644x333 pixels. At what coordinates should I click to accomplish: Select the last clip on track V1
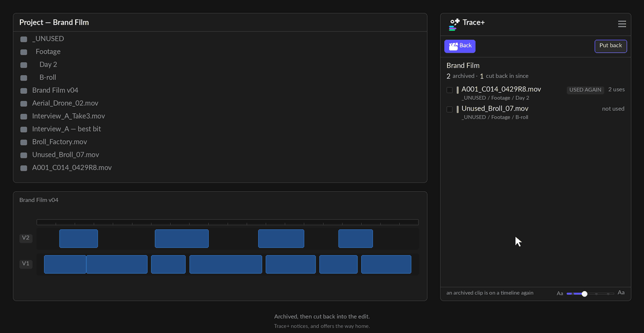pyautogui.click(x=386, y=264)
